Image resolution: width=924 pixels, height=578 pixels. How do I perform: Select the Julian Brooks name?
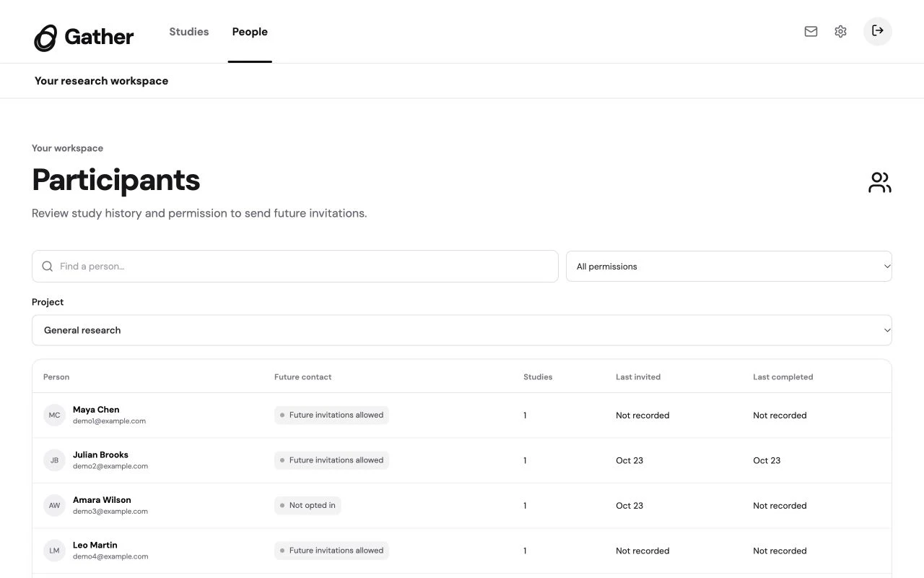[100, 454]
